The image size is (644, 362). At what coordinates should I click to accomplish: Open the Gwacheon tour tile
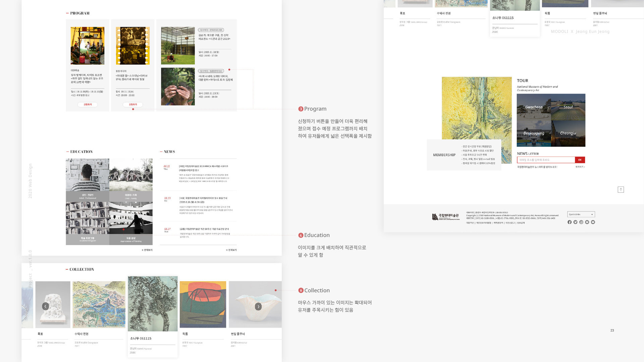pos(534,107)
